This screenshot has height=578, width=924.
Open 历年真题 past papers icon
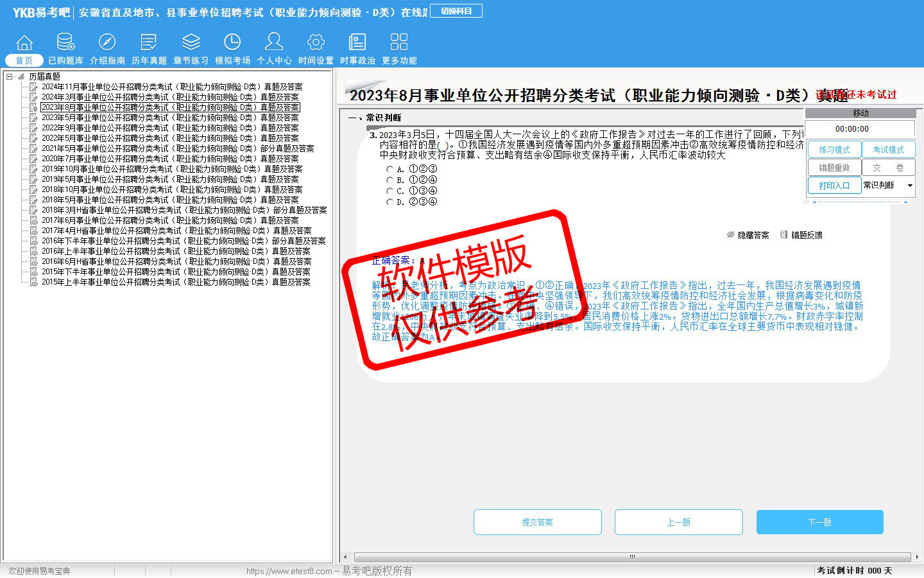[x=149, y=43]
